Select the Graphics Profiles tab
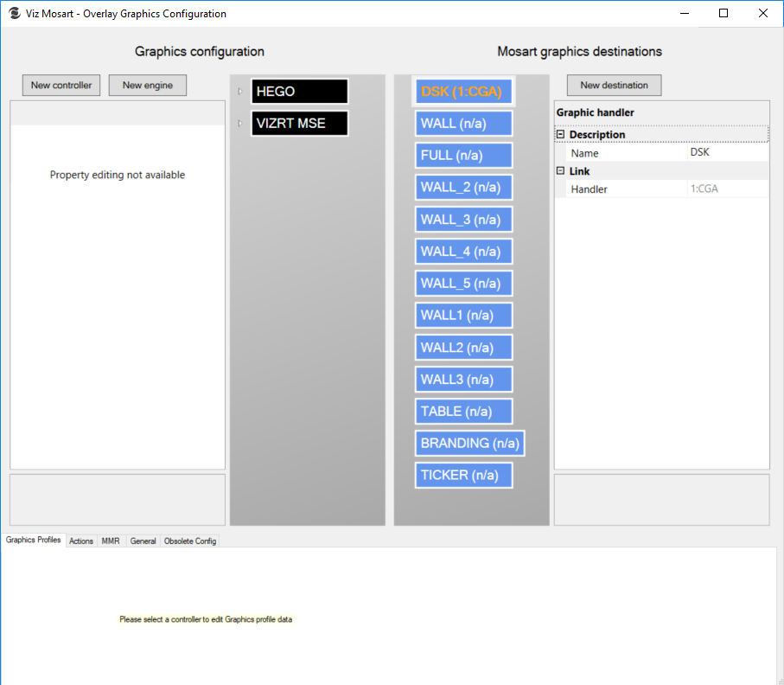Screen dimensions: 784x685 (34, 540)
